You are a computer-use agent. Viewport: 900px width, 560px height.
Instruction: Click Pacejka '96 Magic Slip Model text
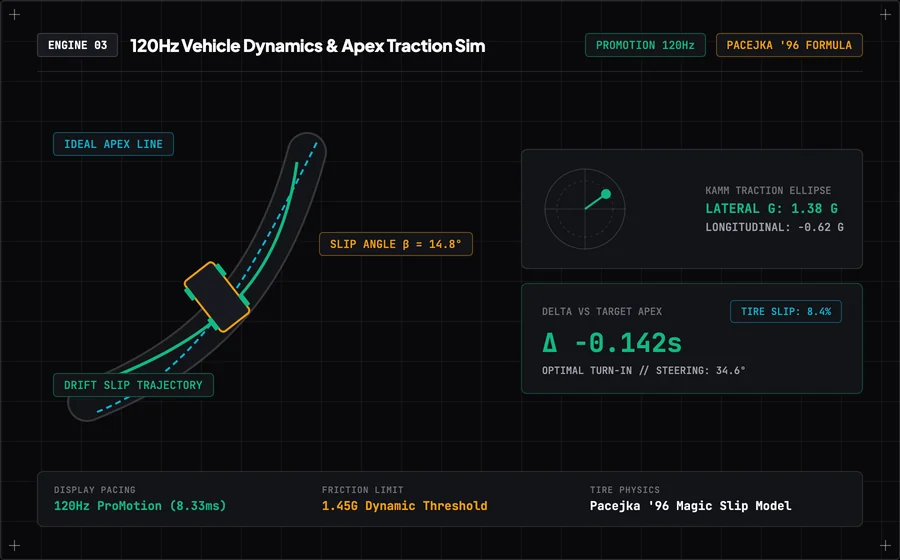tap(690, 506)
